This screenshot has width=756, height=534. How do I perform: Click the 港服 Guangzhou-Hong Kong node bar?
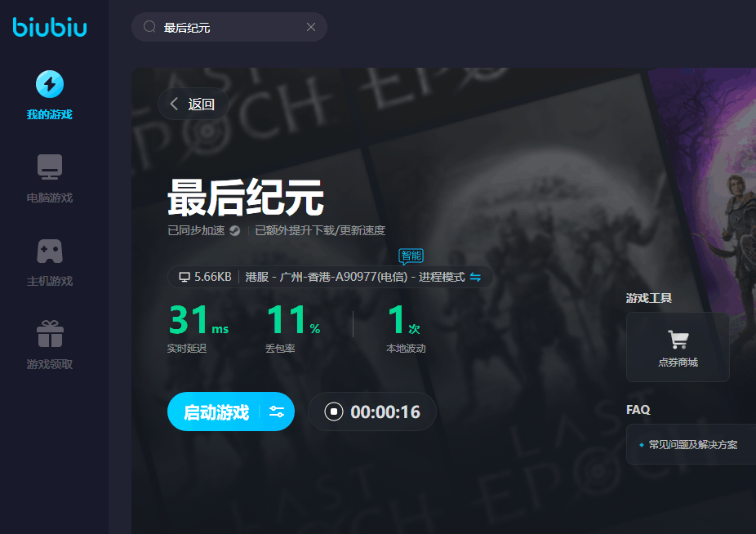331,277
